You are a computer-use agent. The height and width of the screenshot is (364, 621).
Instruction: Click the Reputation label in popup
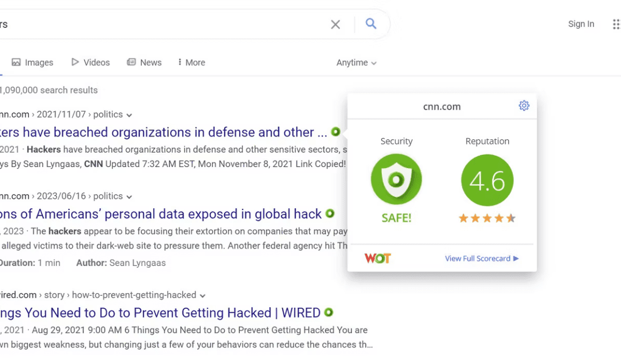point(487,141)
